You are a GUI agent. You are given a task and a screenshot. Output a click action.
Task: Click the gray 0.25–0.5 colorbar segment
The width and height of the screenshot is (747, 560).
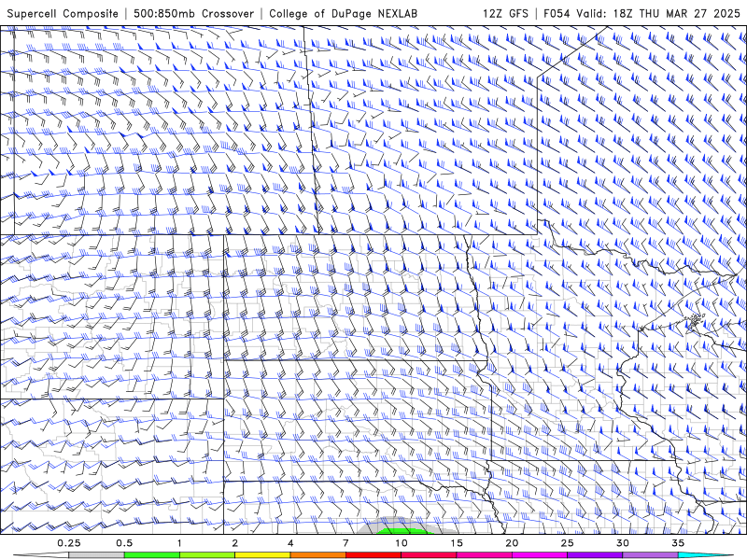(x=96, y=555)
